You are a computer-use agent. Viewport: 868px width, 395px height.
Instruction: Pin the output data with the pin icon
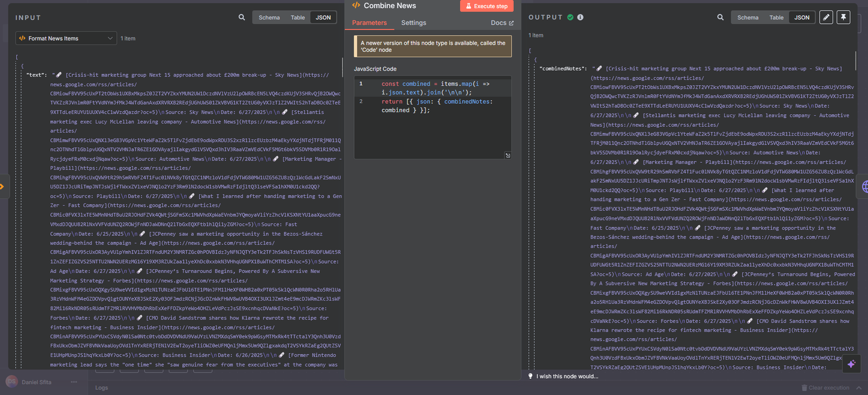tap(843, 17)
